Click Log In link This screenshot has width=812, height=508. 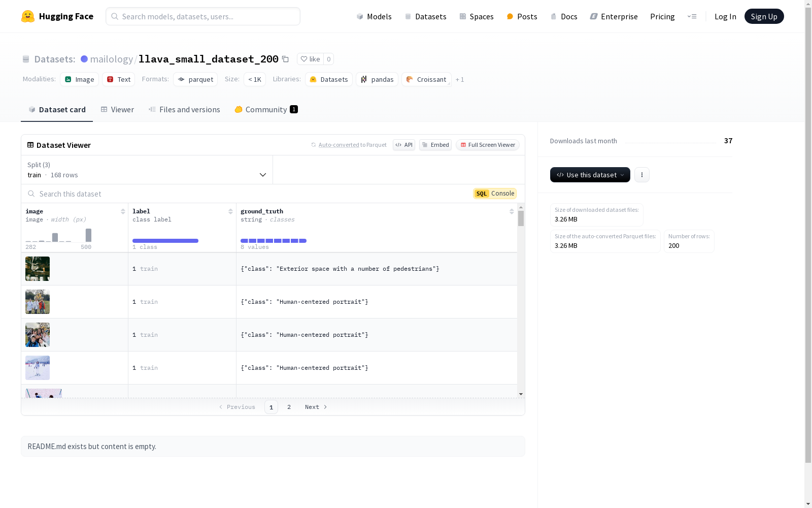pyautogui.click(x=725, y=16)
